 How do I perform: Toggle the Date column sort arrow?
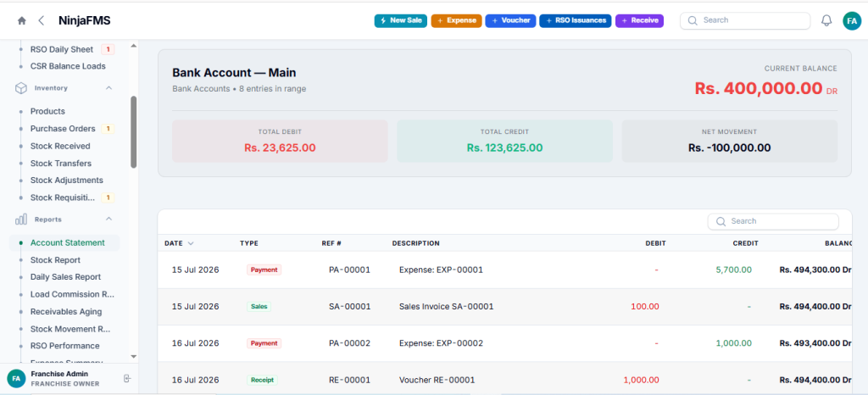click(x=191, y=243)
